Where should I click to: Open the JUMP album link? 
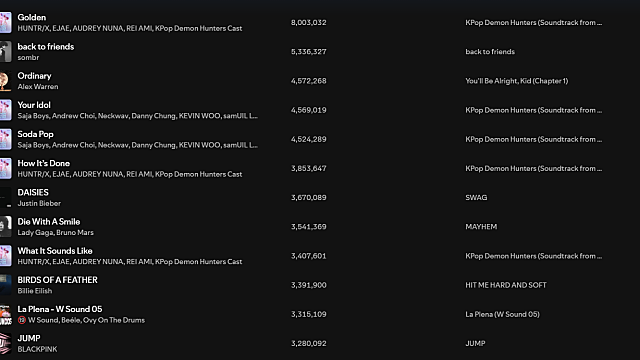click(x=475, y=344)
